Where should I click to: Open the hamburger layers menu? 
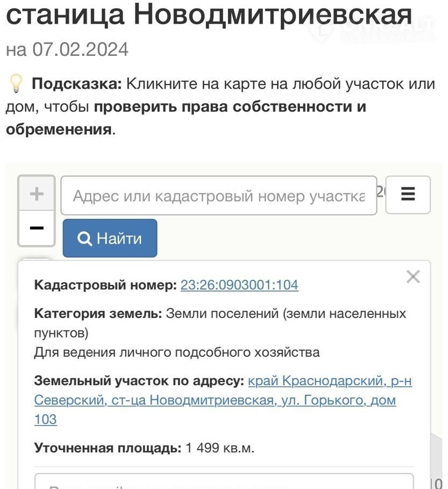pos(408,194)
